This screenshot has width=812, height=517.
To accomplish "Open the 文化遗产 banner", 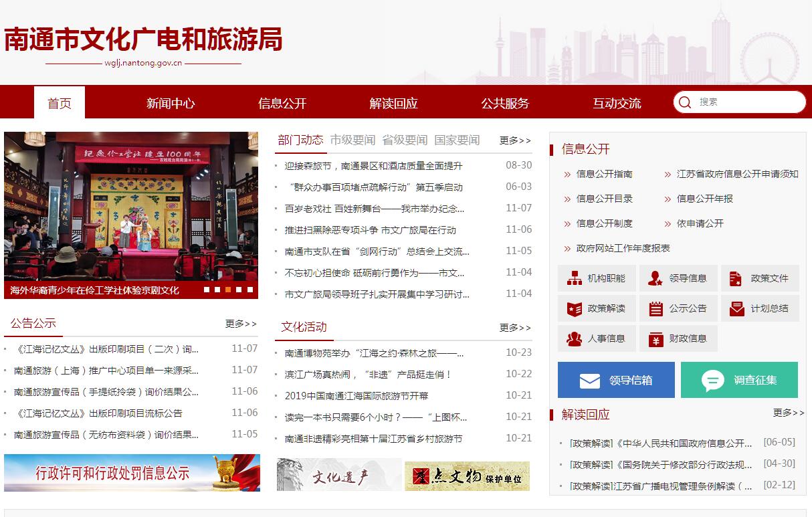I will [338, 475].
